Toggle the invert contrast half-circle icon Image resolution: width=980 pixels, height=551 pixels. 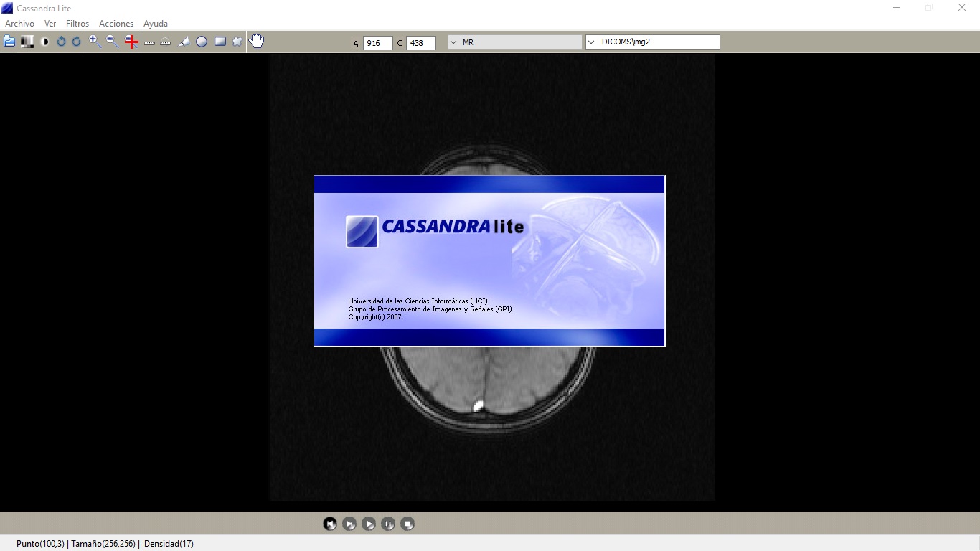tap(45, 42)
